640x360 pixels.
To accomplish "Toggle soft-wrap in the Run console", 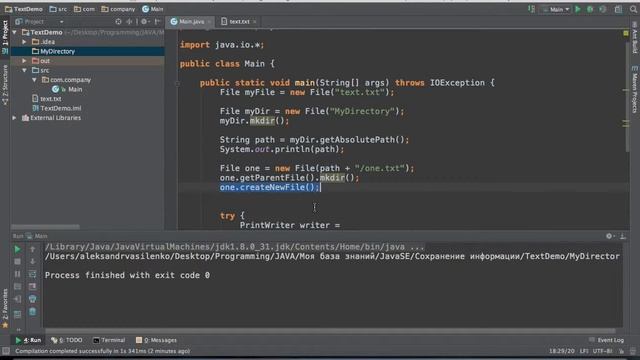I will click(33, 274).
